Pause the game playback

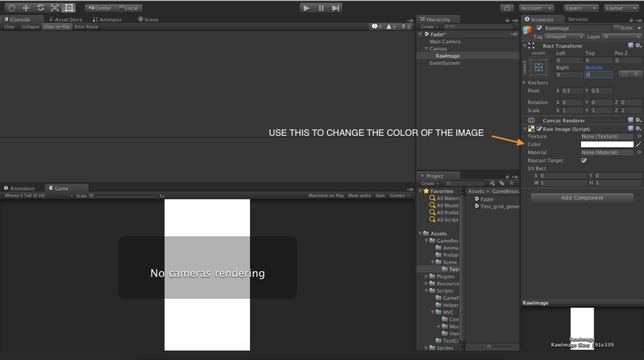pyautogui.click(x=321, y=8)
